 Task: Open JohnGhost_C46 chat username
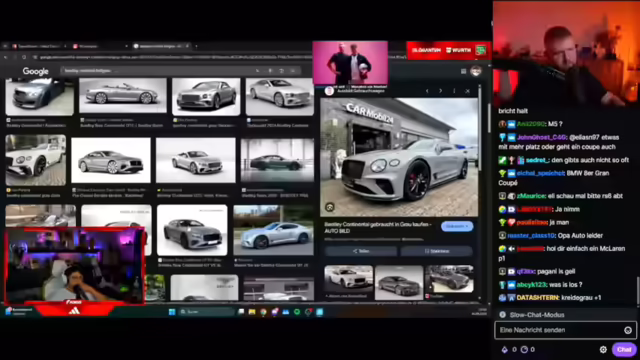(x=542, y=138)
